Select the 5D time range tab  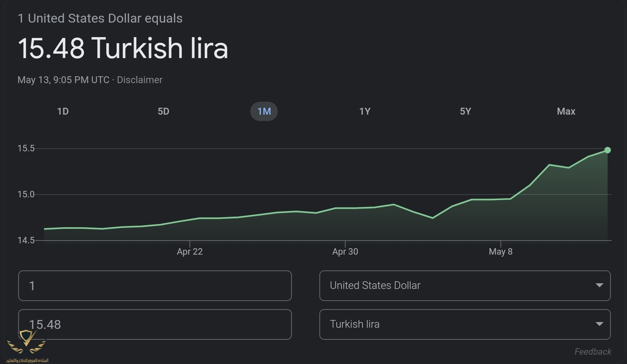click(x=163, y=111)
